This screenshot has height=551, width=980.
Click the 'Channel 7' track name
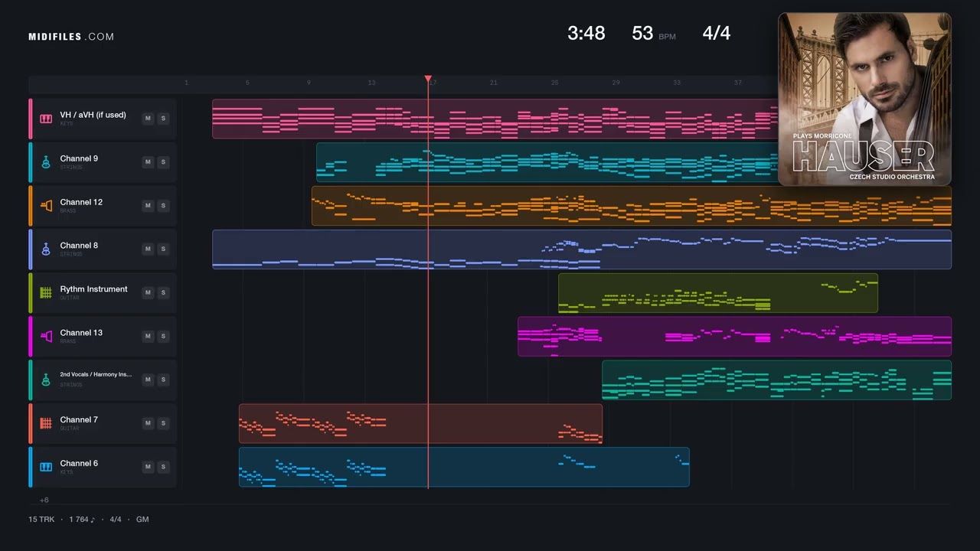tap(79, 420)
